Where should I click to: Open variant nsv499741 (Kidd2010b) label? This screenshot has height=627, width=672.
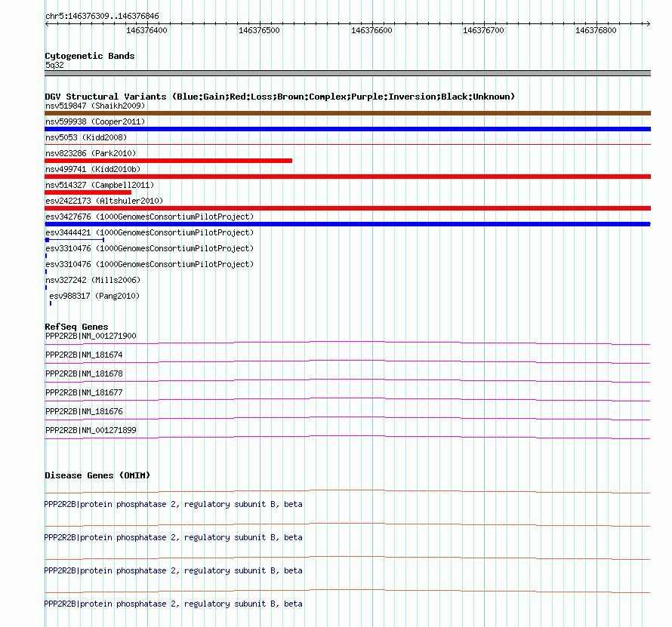[93, 169]
